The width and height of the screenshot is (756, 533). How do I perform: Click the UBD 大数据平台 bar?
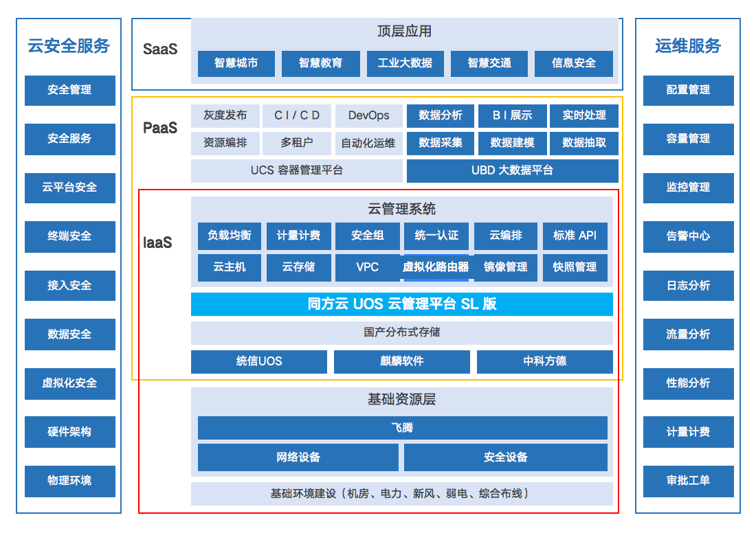click(x=513, y=170)
